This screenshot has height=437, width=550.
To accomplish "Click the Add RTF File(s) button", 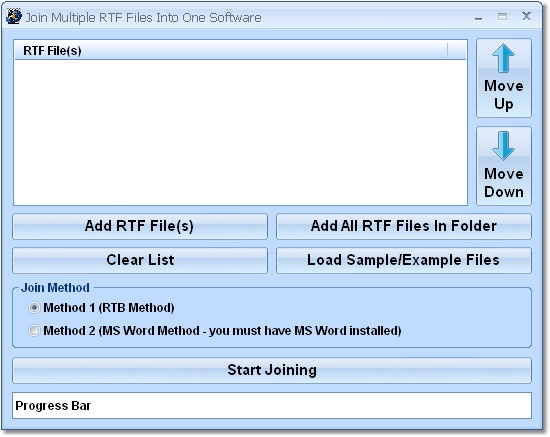I will pyautogui.click(x=140, y=226).
